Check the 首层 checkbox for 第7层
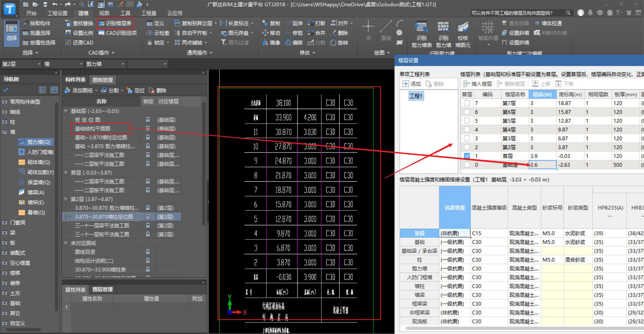Screen dimensions: 644x334 click(x=467, y=103)
